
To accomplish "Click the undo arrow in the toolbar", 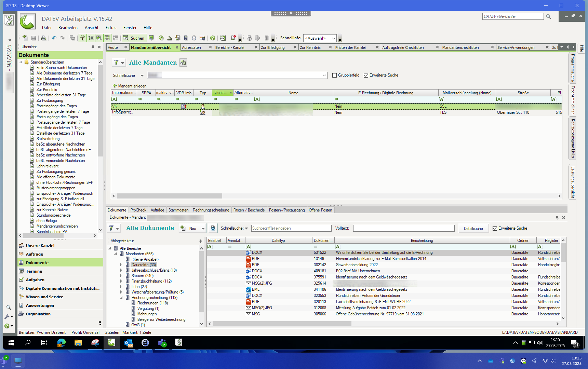I will 54,38.
